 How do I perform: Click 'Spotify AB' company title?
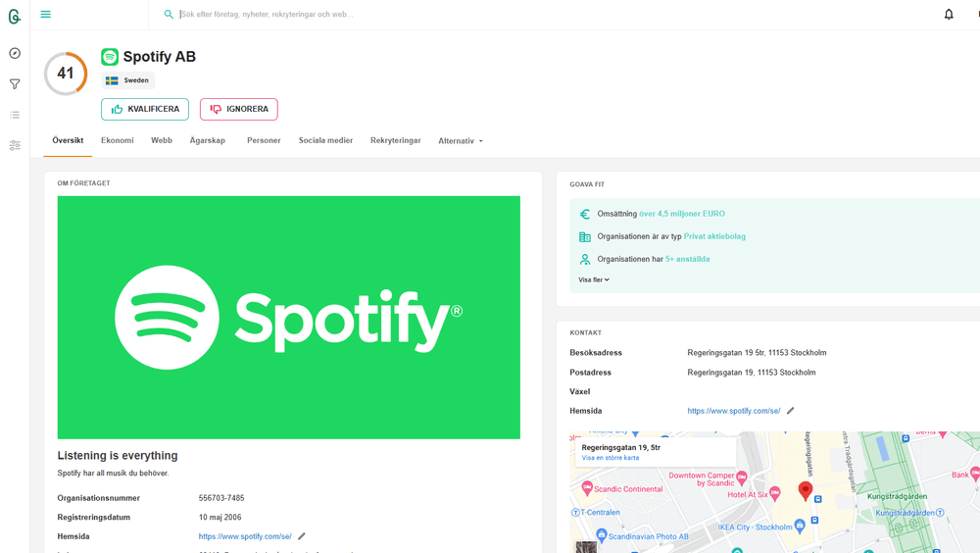tap(160, 57)
